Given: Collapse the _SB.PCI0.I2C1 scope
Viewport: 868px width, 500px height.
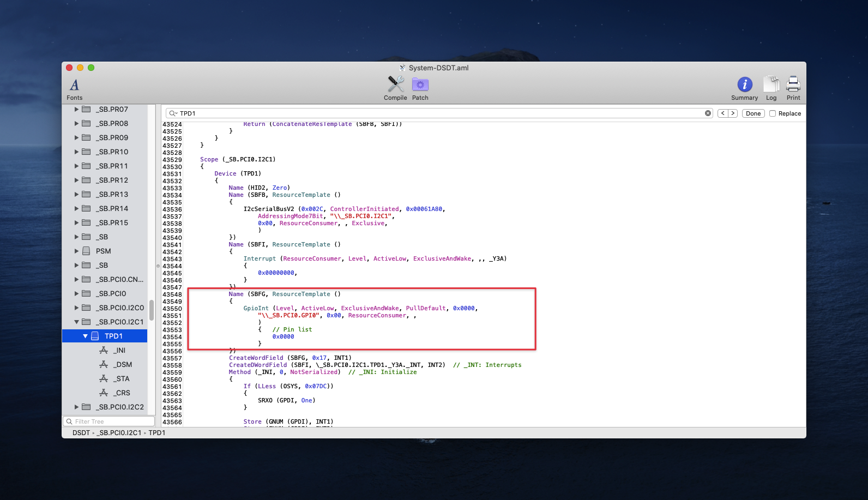Looking at the screenshot, I should (x=77, y=322).
